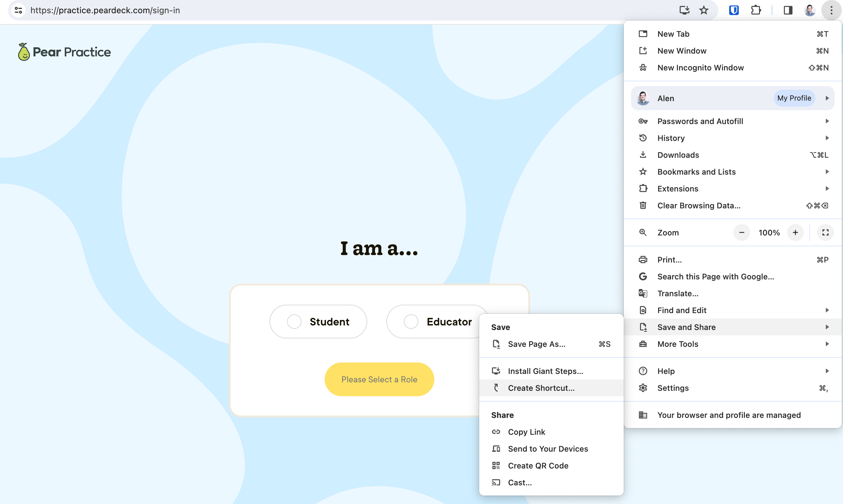Viewport: 843px width, 504px height.
Task: Click the zoom out minus button
Action: click(x=742, y=233)
